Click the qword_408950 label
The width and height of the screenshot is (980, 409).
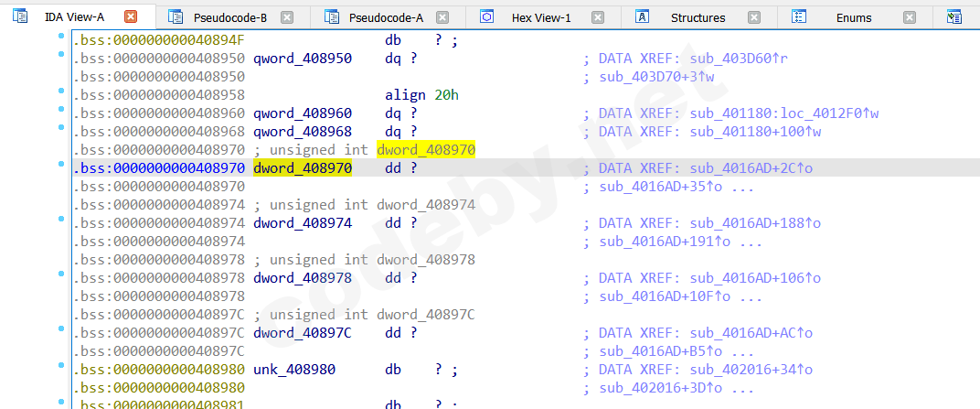tap(303, 59)
